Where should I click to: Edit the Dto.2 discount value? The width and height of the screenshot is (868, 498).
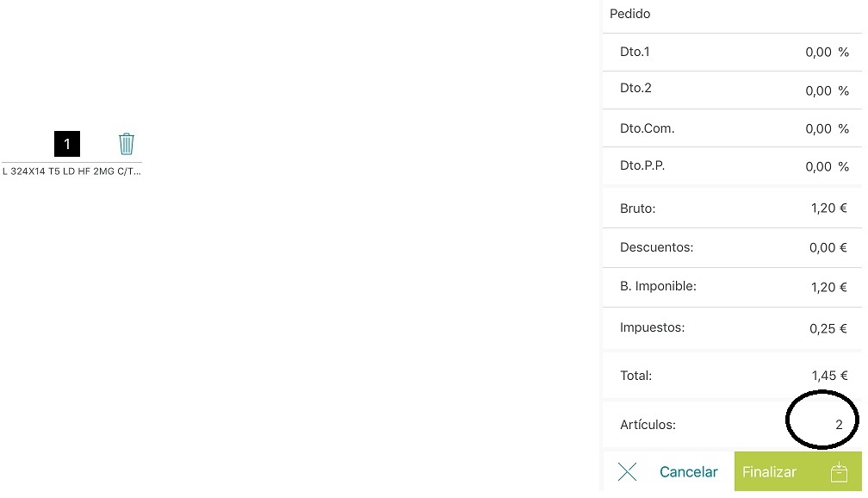tap(818, 90)
